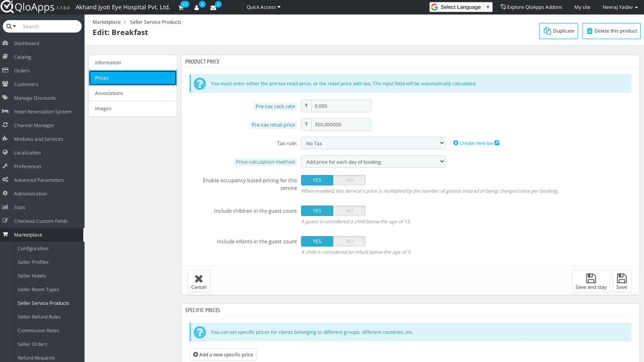Click the Dashboard sidebar icon

(6, 43)
